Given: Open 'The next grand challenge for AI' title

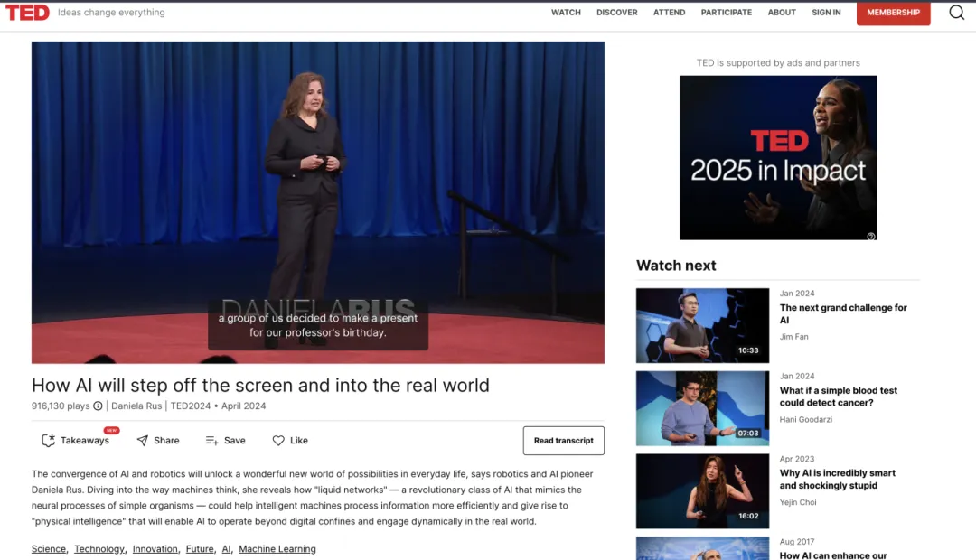Looking at the screenshot, I should pos(843,313).
